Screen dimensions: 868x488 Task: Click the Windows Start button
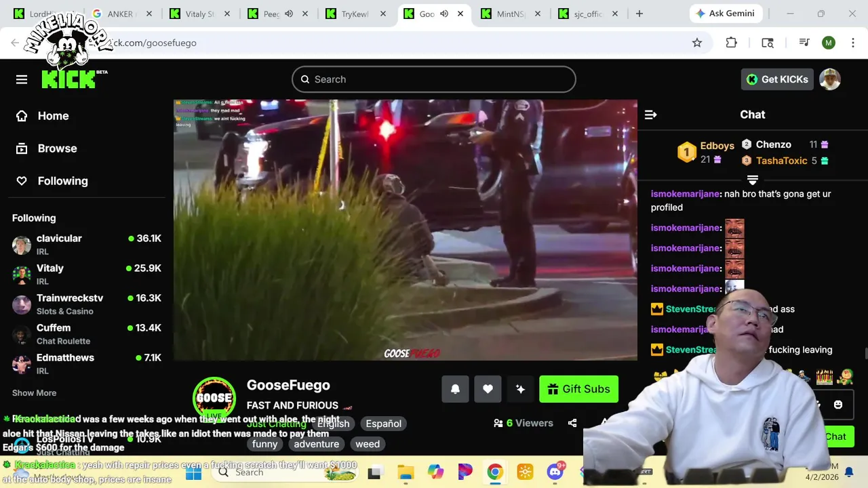[x=193, y=472]
